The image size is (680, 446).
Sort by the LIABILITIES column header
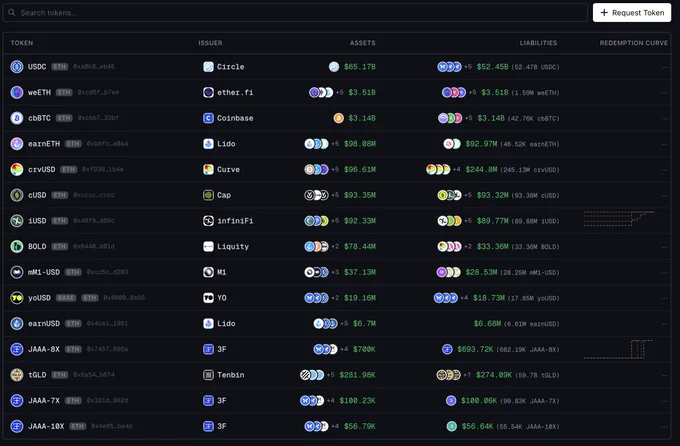pyautogui.click(x=539, y=43)
